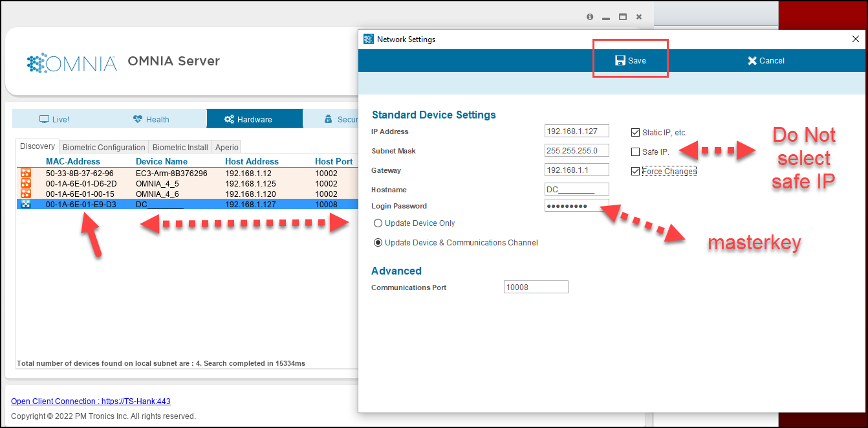The width and height of the screenshot is (868, 428).
Task: Click the device icon beside MAC 00-1A-6E-01-00-15
Action: coord(26,194)
